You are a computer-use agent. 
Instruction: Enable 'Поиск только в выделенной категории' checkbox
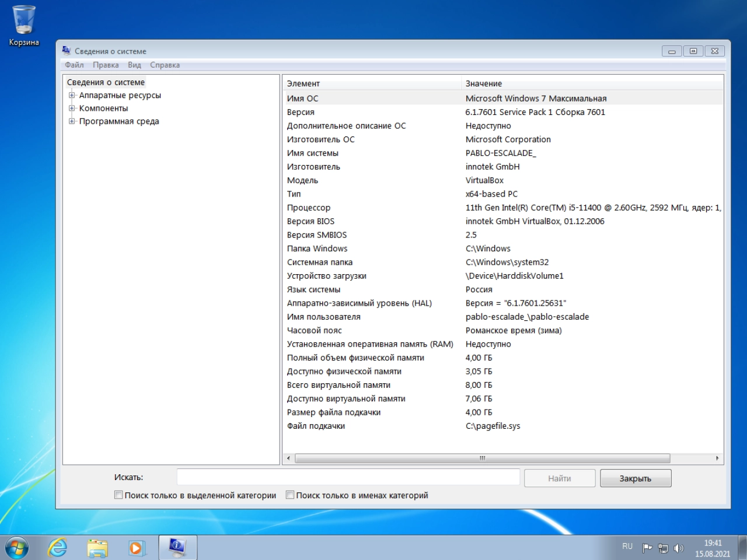118,495
